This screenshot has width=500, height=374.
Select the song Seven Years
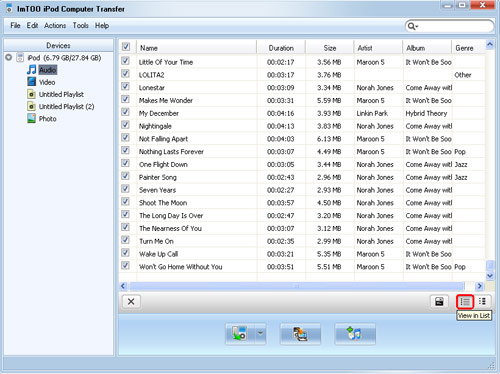[x=157, y=190]
